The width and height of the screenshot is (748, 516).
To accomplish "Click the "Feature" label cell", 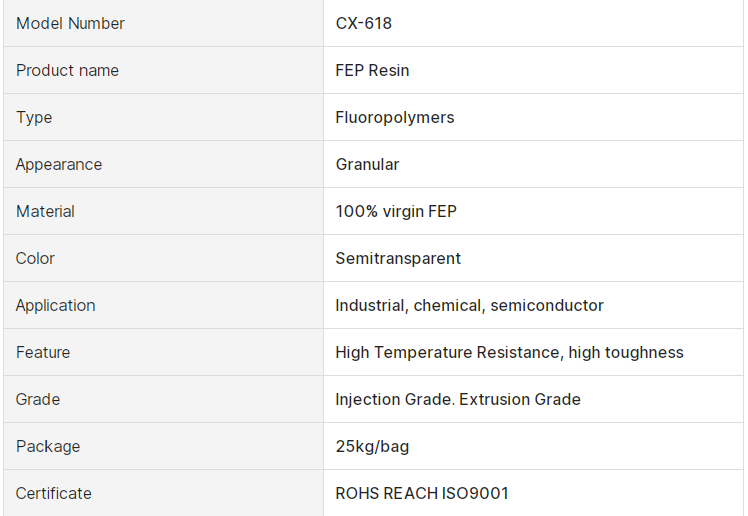I will pyautogui.click(x=43, y=352).
